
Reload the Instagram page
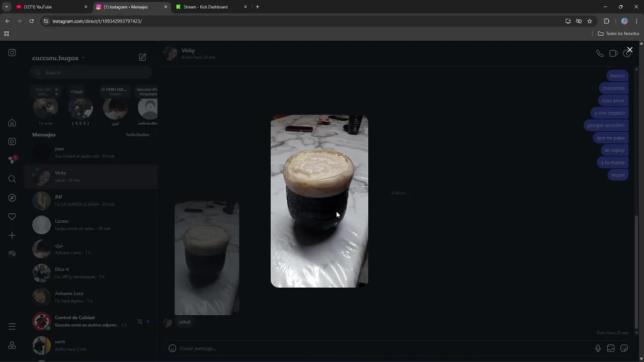[x=31, y=21]
